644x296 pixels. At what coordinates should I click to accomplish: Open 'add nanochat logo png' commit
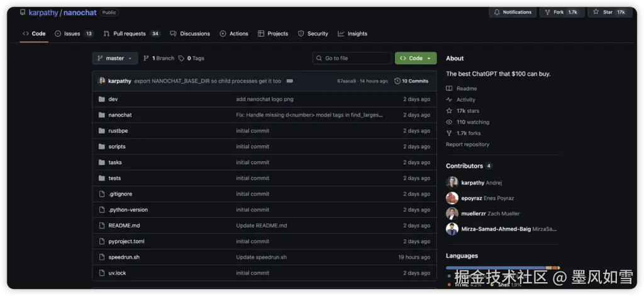click(265, 99)
